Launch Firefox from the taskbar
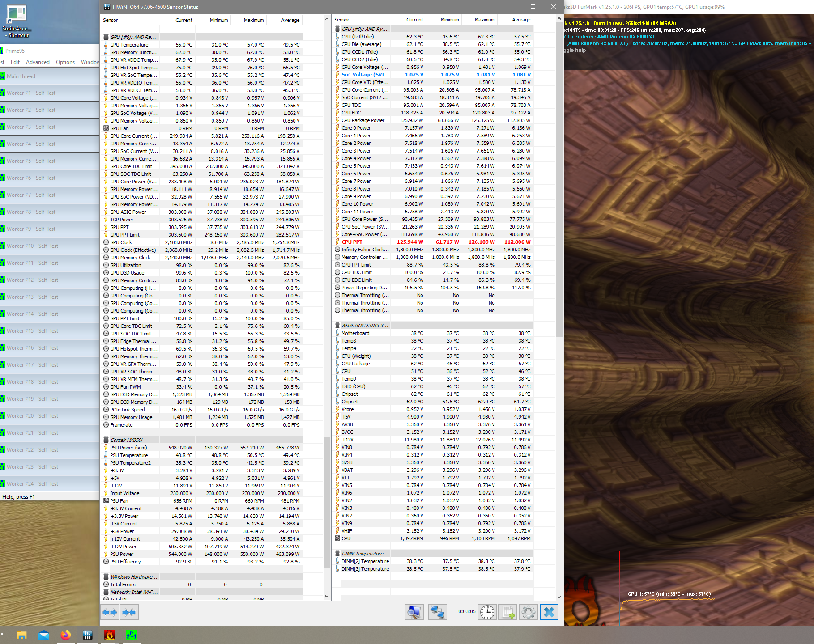The image size is (814, 644). click(65, 635)
